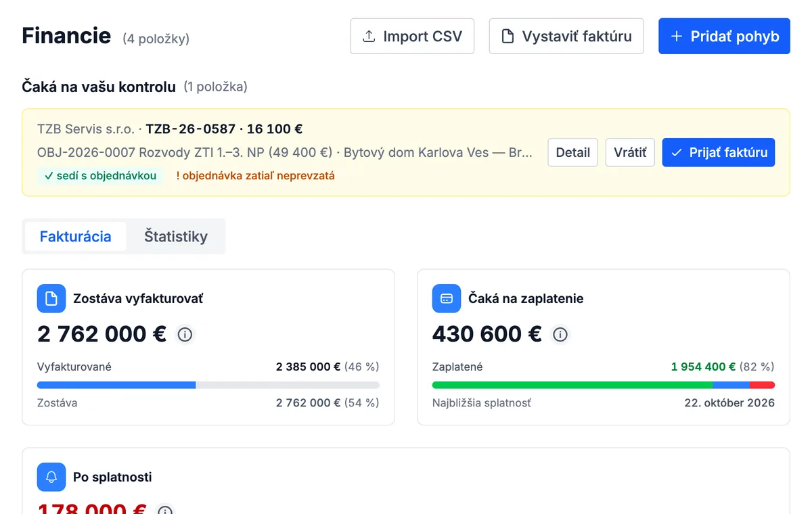
Task: Click the 'sedí s objednávkou' green badge
Action: [x=100, y=176]
